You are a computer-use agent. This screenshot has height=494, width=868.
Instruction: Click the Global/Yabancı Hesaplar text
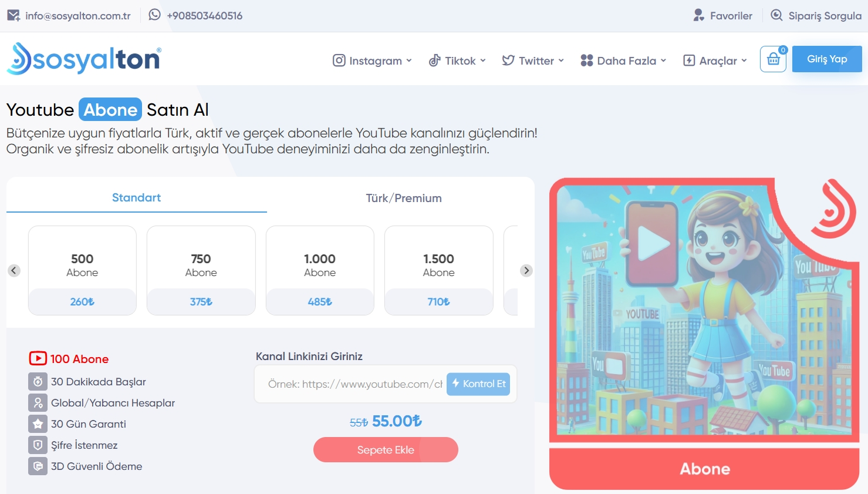[x=113, y=403]
